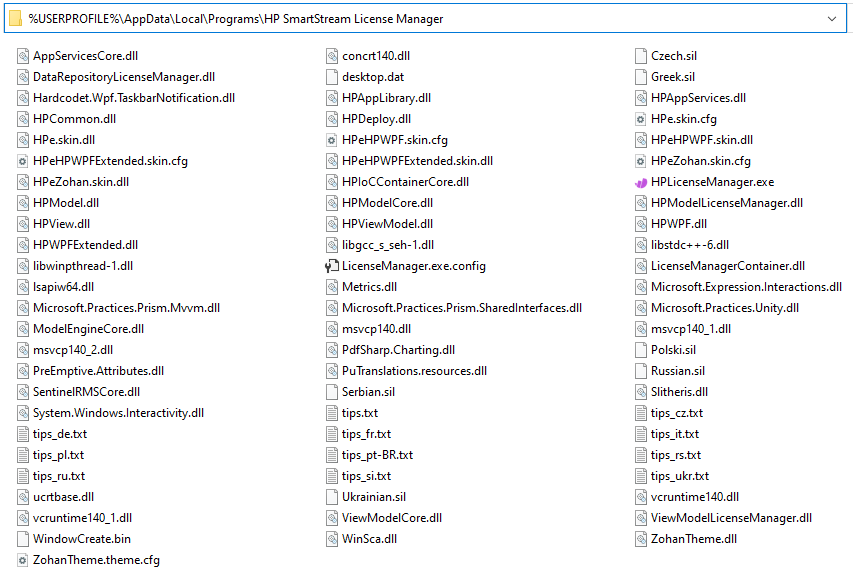This screenshot has height=572, width=853.
Task: Click the HPLicenseManager.exe application icon
Action: pyautogui.click(x=641, y=182)
